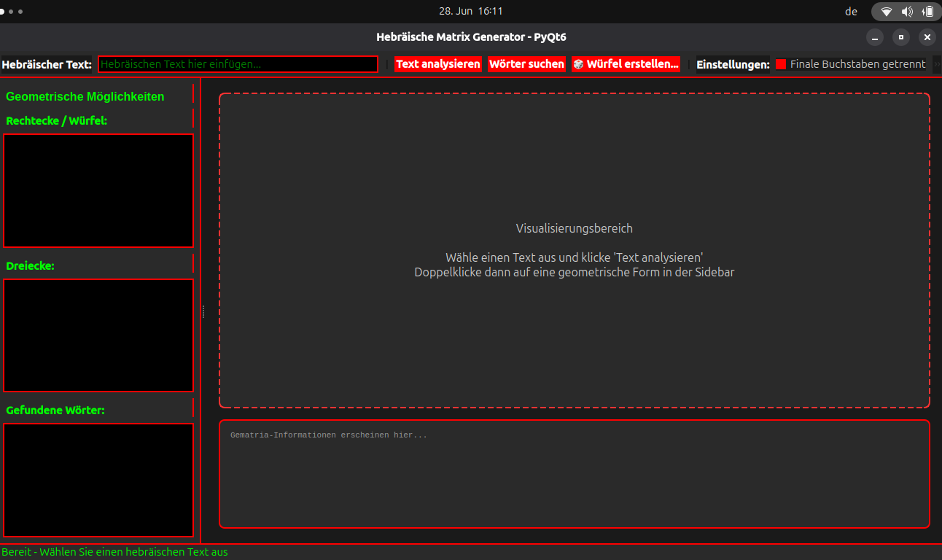This screenshot has height=560, width=942.
Task: Minimize the Hebräische Matrix Generator window
Action: click(x=875, y=37)
